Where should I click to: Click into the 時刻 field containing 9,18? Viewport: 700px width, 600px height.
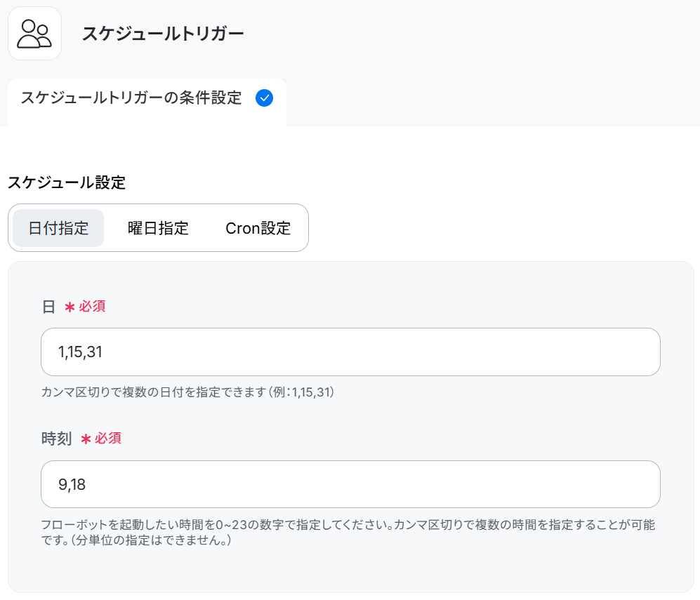[350, 484]
